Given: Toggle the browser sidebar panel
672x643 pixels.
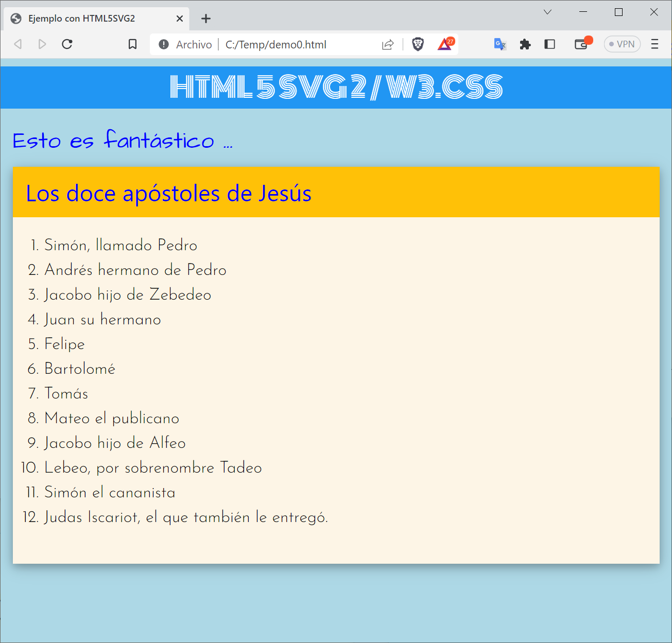Looking at the screenshot, I should point(549,44).
